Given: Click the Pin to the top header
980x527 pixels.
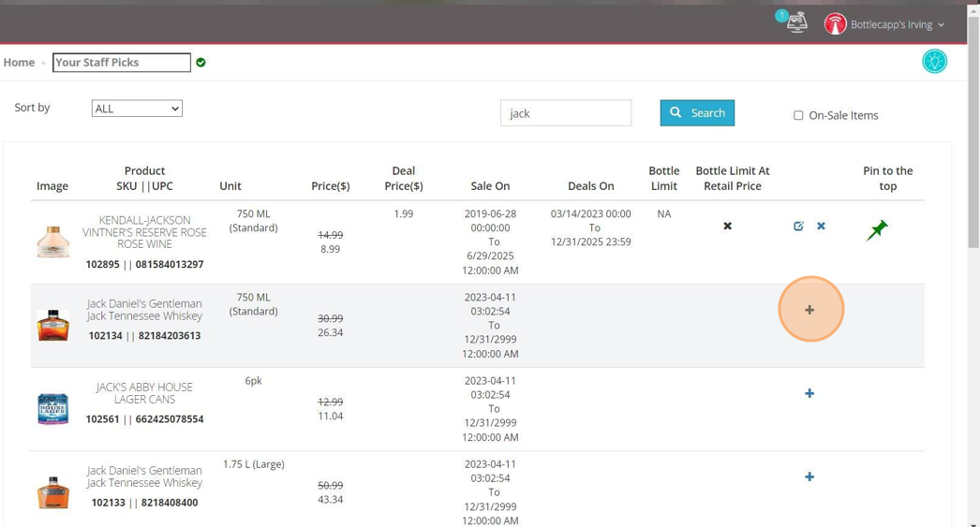Looking at the screenshot, I should tap(887, 179).
